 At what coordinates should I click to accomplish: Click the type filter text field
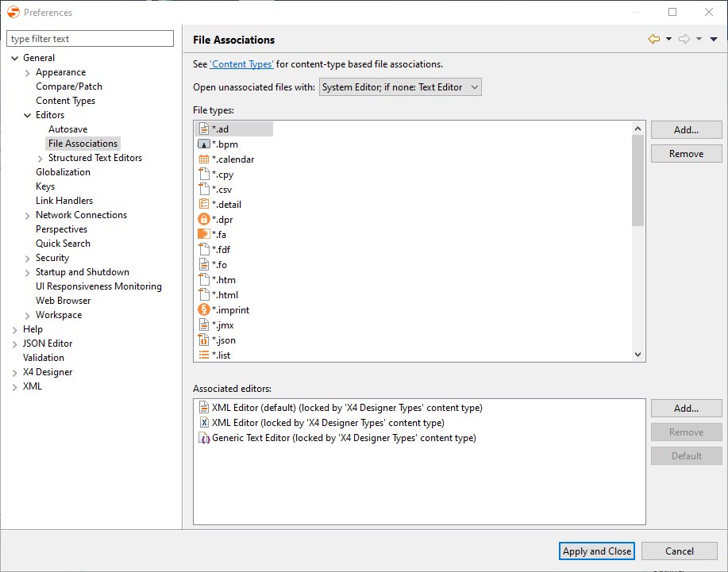90,39
